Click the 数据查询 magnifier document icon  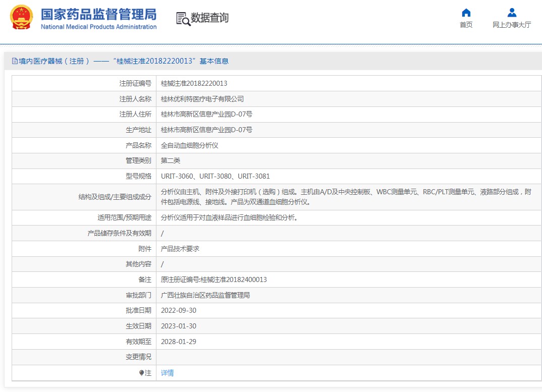pos(183,18)
